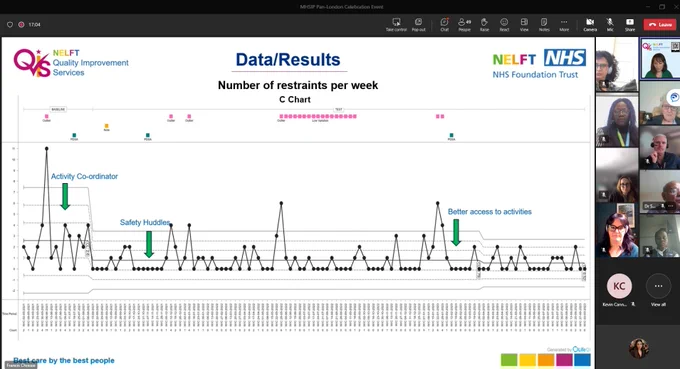680x369 pixels.
Task: Maximize the Teams meeting window
Action: [662, 7]
